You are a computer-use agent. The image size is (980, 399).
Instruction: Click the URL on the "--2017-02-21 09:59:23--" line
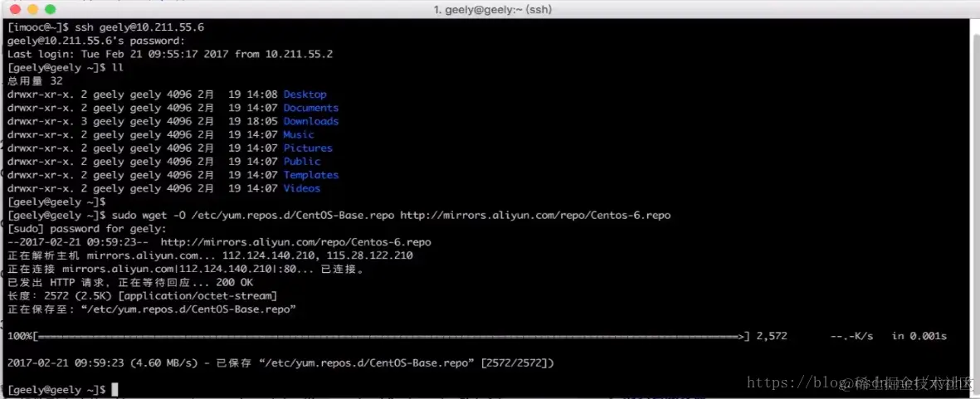(295, 242)
